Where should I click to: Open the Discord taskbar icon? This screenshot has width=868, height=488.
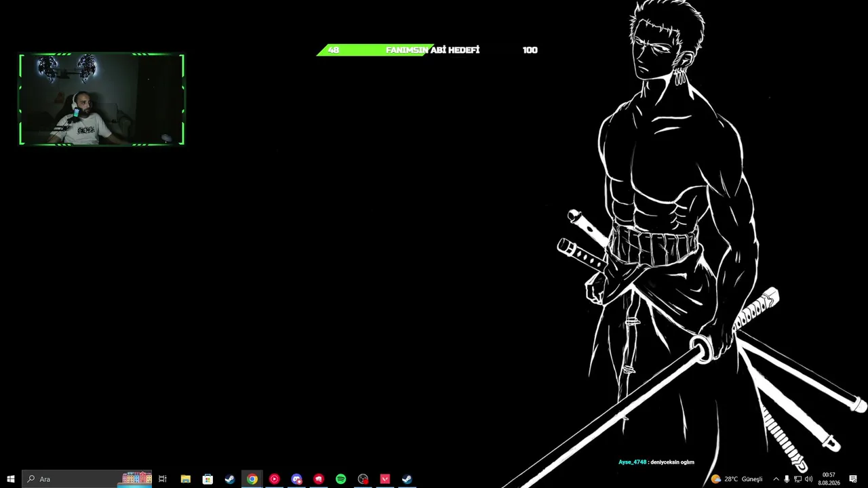(x=296, y=479)
